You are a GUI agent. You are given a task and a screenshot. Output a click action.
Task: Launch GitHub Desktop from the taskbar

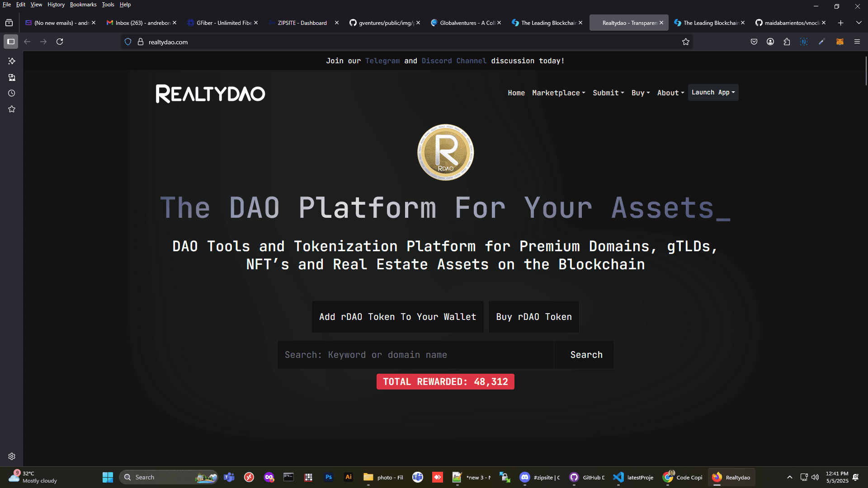pos(574,477)
